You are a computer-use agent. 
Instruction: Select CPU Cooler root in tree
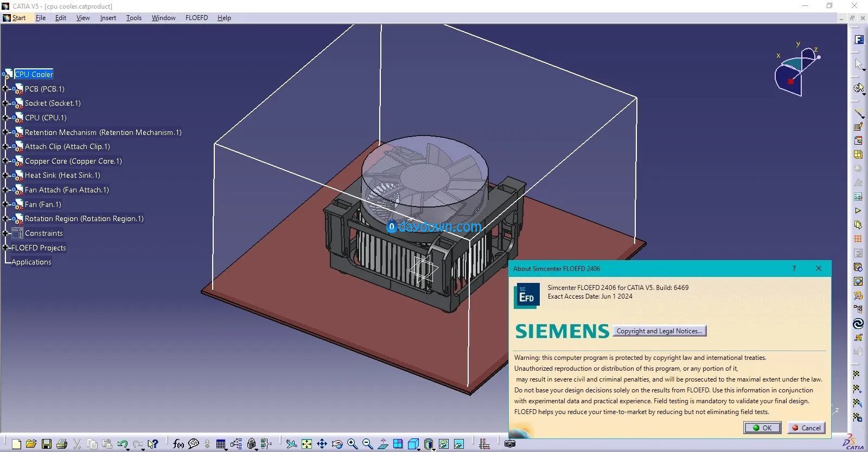(x=34, y=74)
